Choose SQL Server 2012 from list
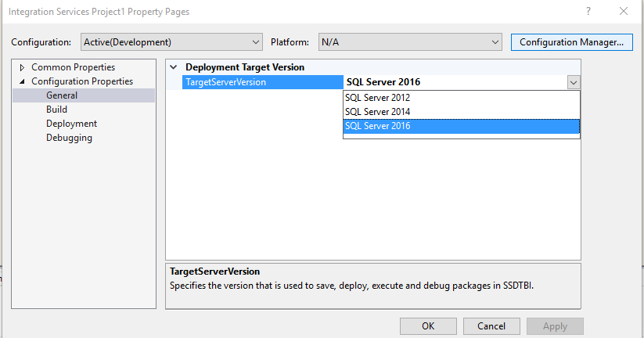 pos(377,98)
